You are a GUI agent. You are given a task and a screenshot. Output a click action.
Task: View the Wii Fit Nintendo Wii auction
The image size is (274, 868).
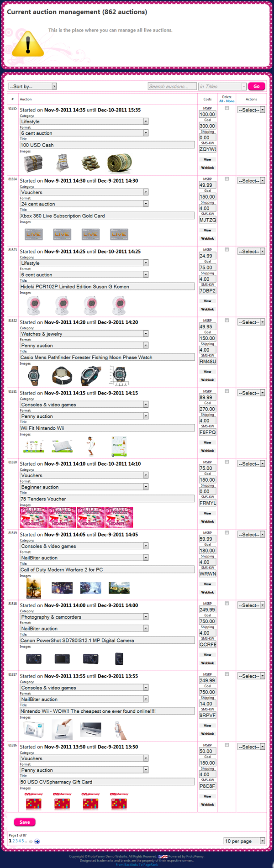207,442
